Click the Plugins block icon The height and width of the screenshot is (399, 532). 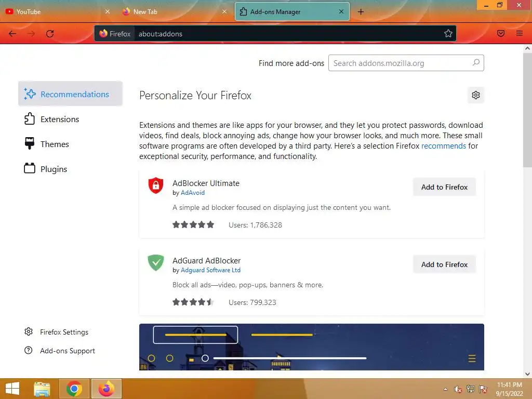30,168
